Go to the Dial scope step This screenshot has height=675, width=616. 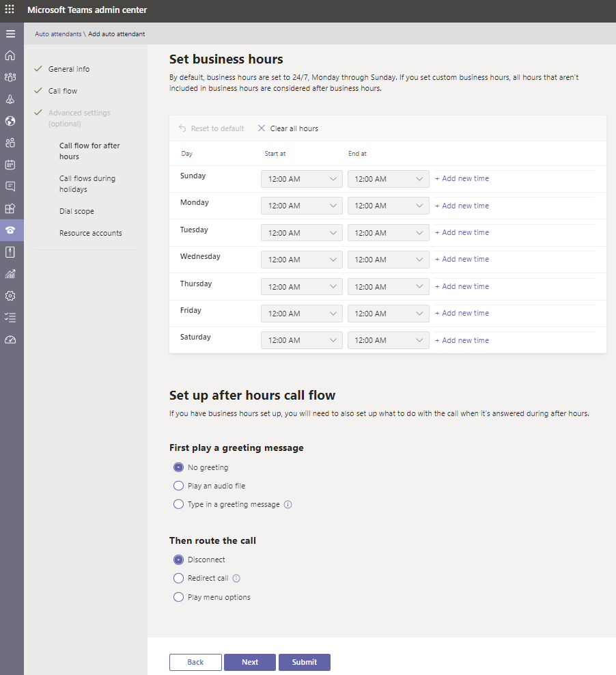click(76, 211)
